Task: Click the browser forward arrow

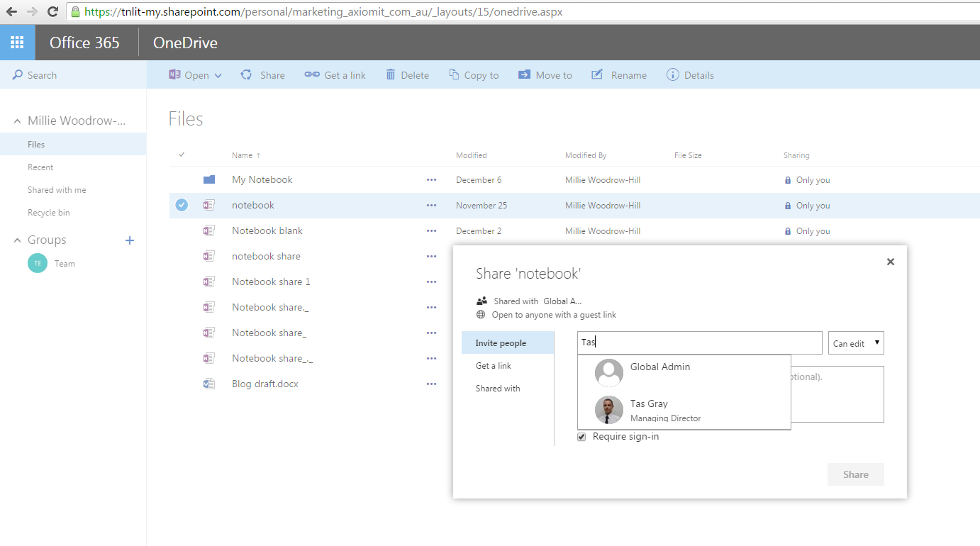Action: [32, 11]
